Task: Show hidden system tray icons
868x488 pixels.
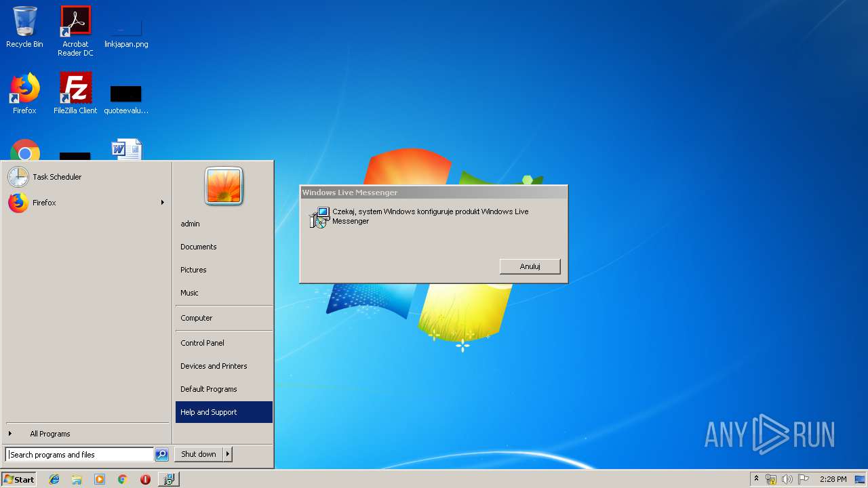Action: (x=756, y=479)
